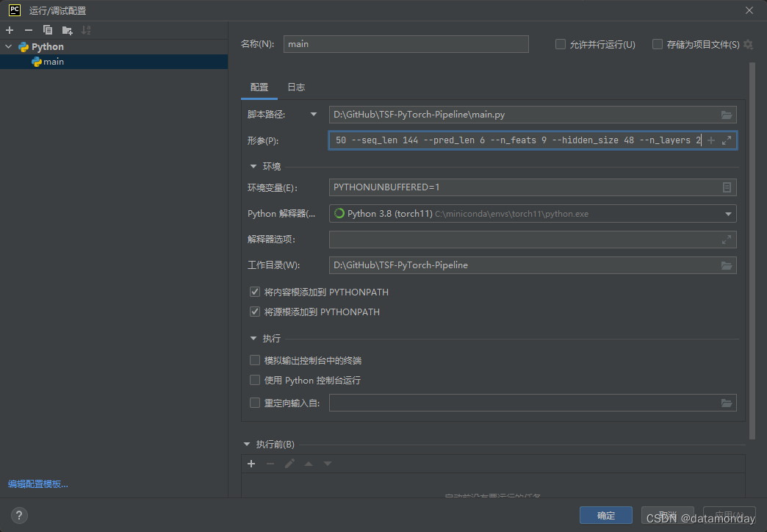Open help with question mark button

click(x=19, y=515)
